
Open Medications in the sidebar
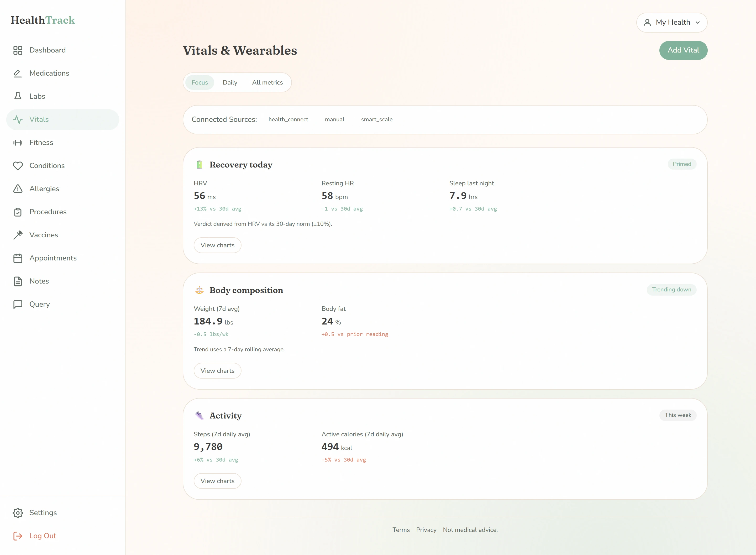[x=63, y=73]
